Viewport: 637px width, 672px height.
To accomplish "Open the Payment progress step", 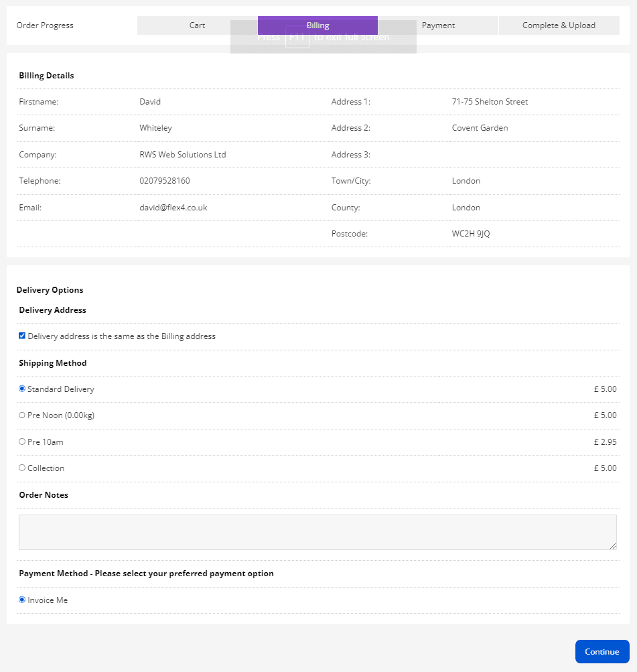I will (x=438, y=25).
